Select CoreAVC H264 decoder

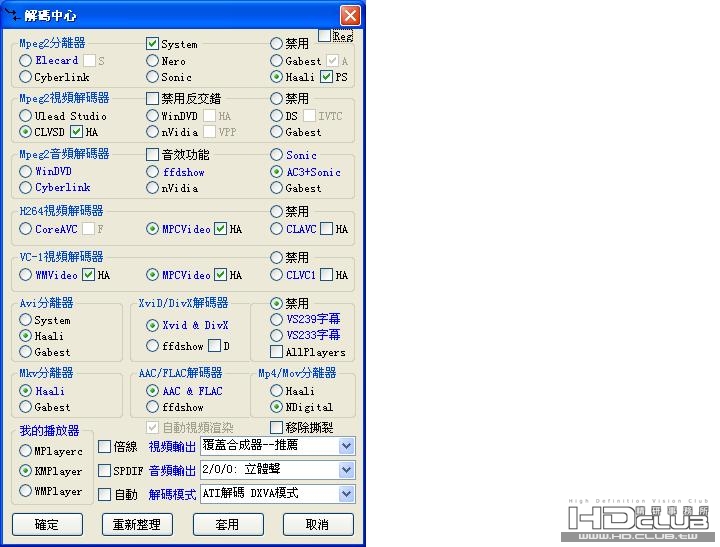tap(26, 228)
